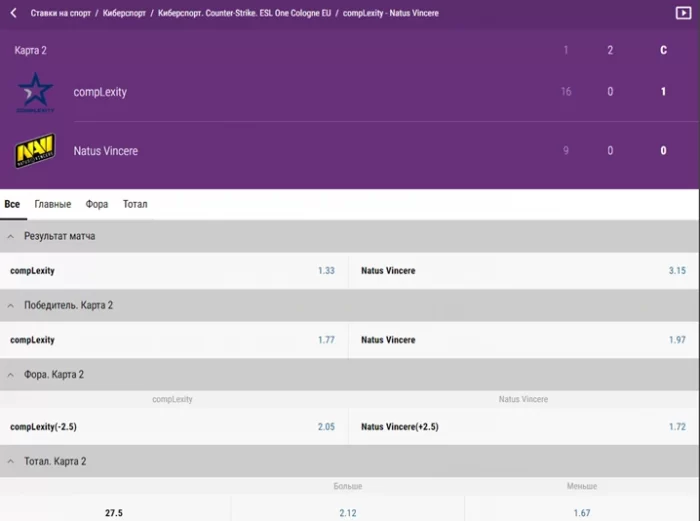Click the back arrow in breadcrumb bar
This screenshot has width=700, height=521.
(14, 13)
